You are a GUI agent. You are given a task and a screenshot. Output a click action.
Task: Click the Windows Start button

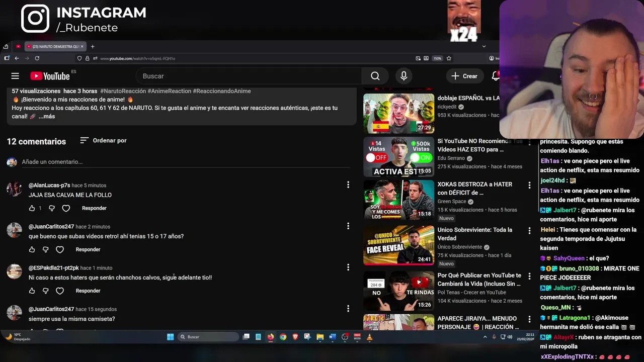coord(170,337)
